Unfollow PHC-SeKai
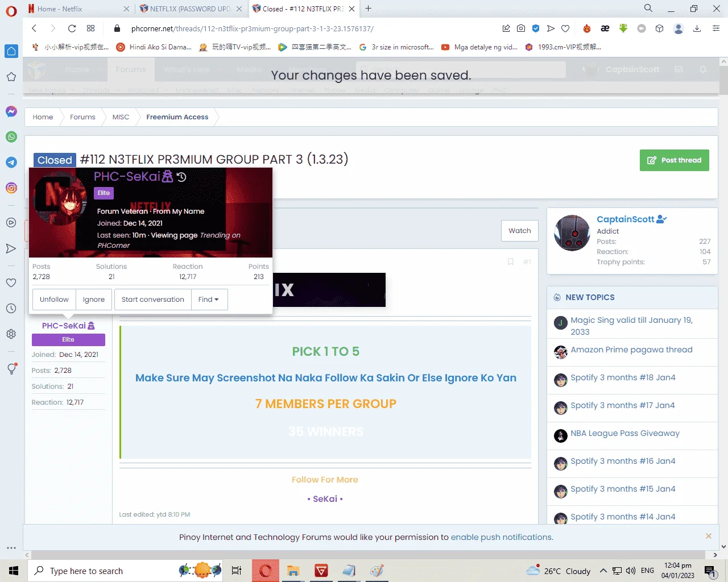 [x=54, y=300]
